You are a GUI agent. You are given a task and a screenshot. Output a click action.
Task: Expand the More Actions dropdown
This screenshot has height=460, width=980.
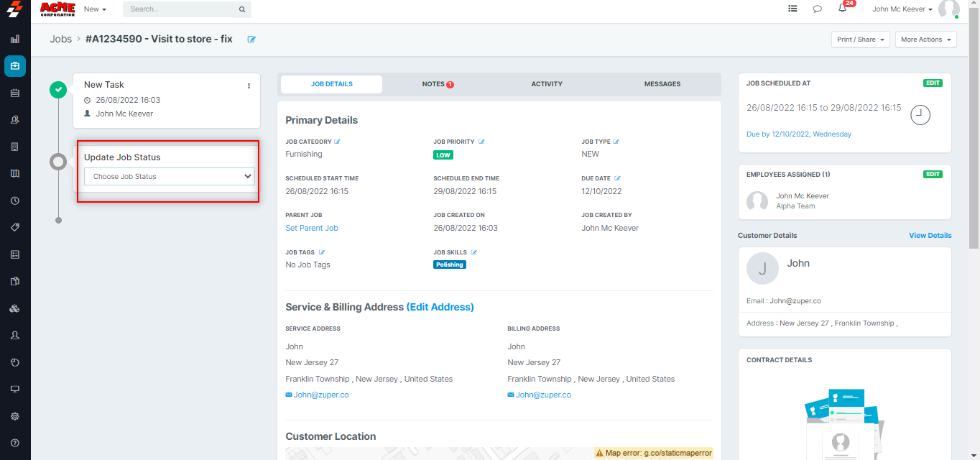point(925,40)
